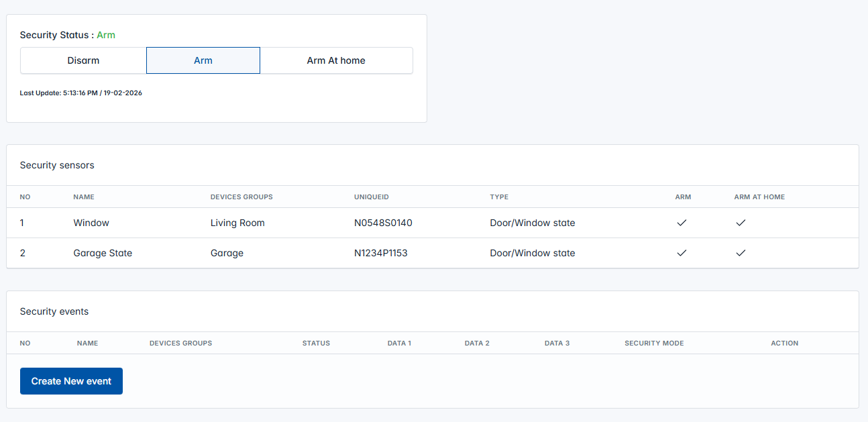This screenshot has height=422, width=868.
Task: Activate the Arm At home mode
Action: coord(336,60)
